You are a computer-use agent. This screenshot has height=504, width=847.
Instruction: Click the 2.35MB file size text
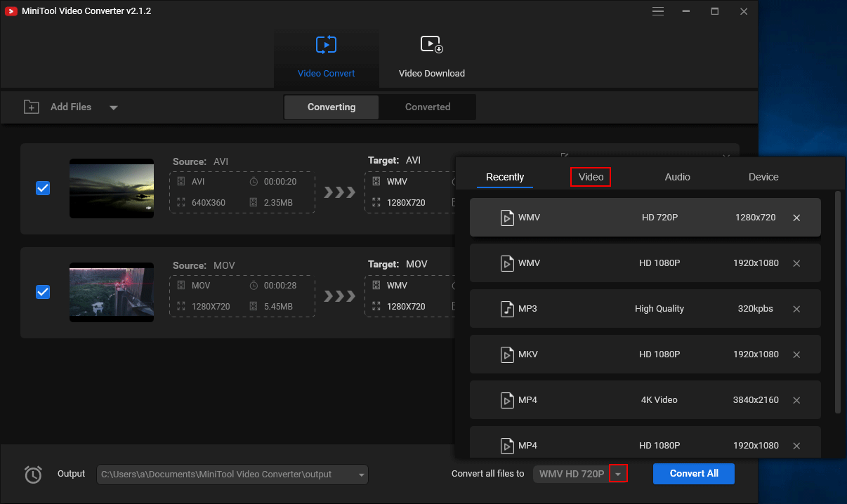pyautogui.click(x=278, y=203)
